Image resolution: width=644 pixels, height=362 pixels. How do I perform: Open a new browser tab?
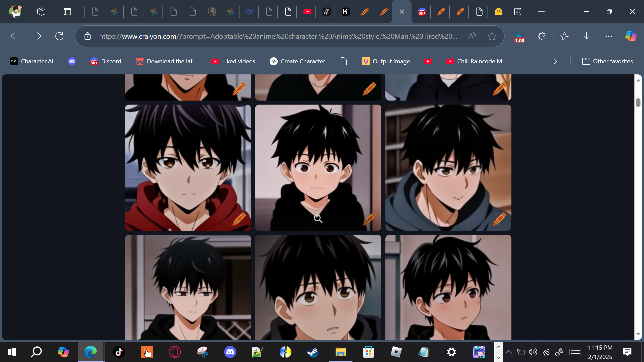(541, 12)
